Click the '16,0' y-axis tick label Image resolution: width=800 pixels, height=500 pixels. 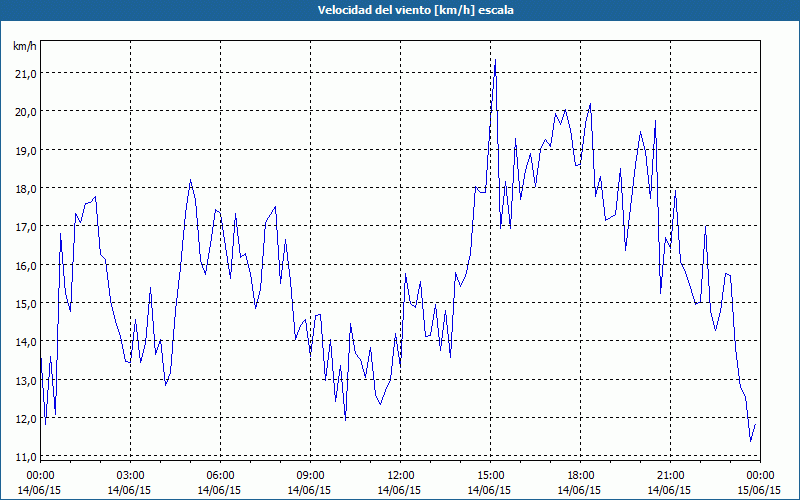point(26,265)
